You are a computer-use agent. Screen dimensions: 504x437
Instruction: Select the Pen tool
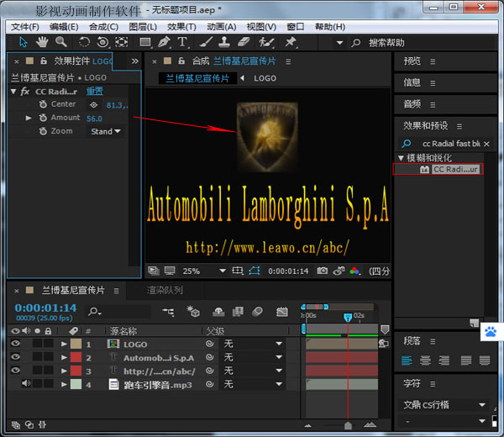164,42
